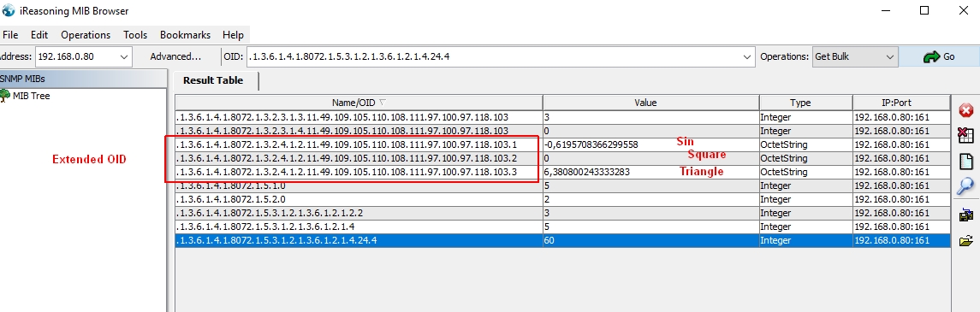Expand the OID field dropdown arrow

[x=747, y=56]
